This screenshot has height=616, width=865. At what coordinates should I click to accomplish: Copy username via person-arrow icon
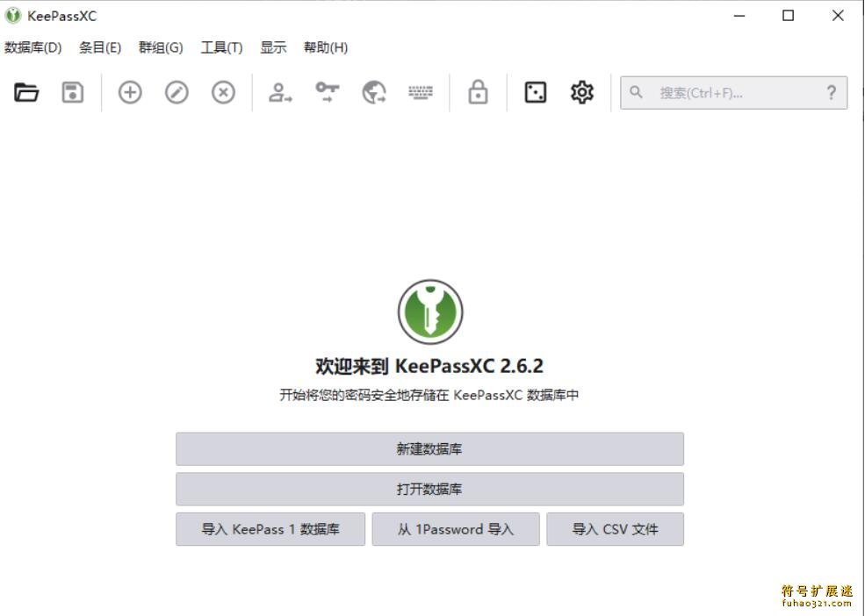[280, 93]
